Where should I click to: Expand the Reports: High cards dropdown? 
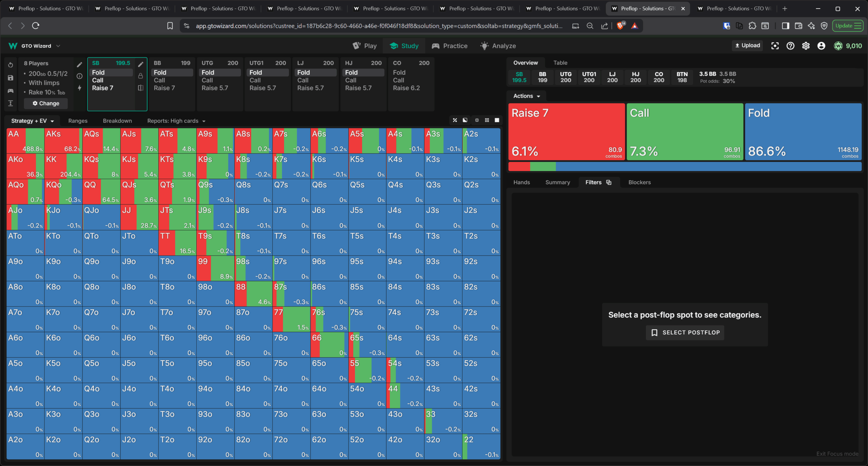[x=176, y=121]
